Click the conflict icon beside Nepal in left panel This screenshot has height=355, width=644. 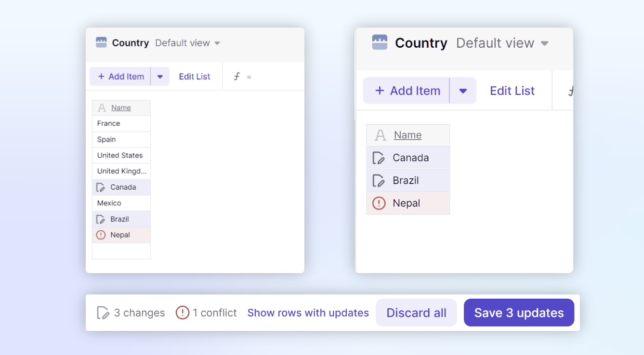point(101,235)
